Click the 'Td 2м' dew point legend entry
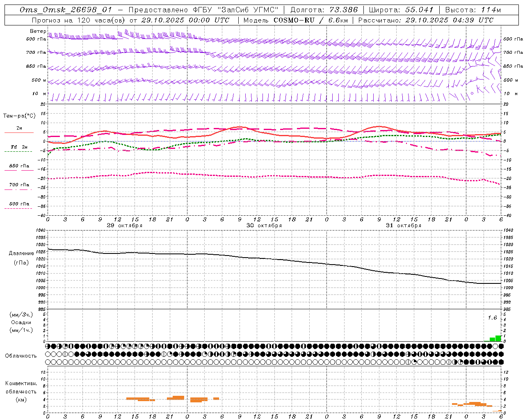This screenshot has height=420, width=525. [19, 147]
